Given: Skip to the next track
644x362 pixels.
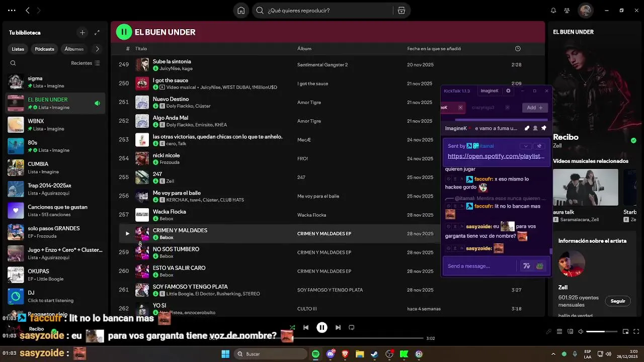Looking at the screenshot, I should click(338, 328).
